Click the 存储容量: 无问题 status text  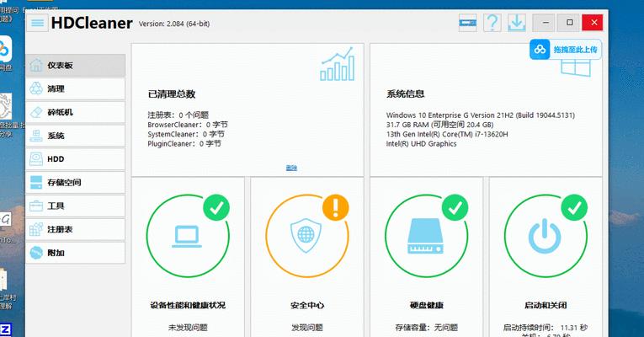coord(426,328)
